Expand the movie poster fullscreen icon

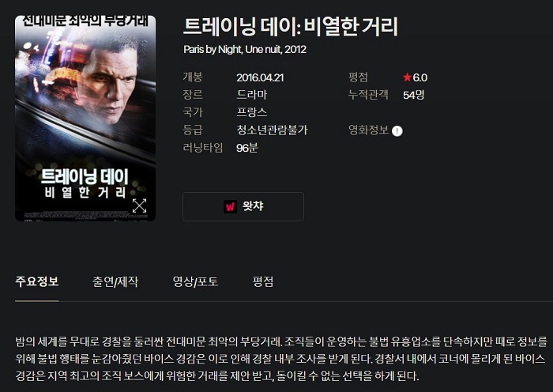click(139, 205)
